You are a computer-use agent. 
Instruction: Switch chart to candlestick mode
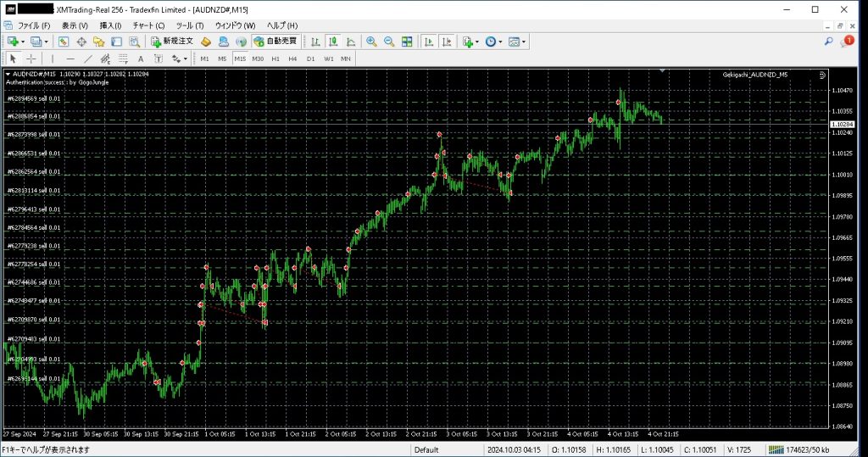click(x=332, y=41)
